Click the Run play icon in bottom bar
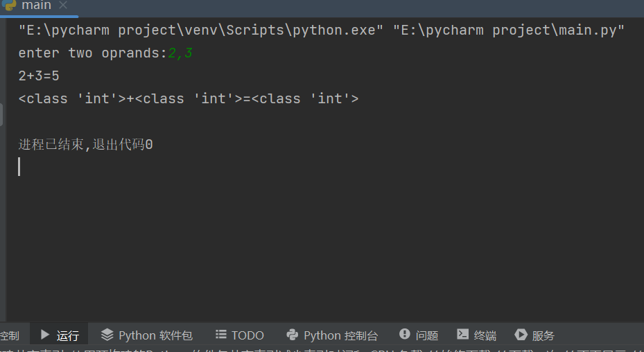Viewport: 644px width, 352px height. 45,335
